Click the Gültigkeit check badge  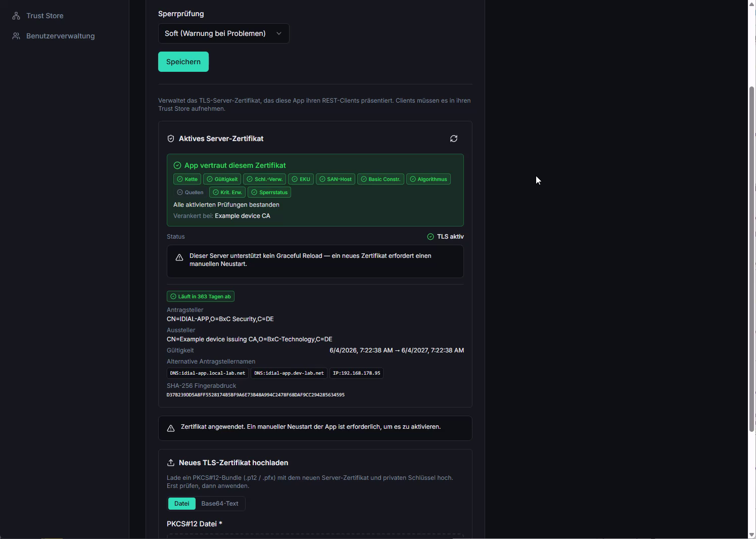222,179
